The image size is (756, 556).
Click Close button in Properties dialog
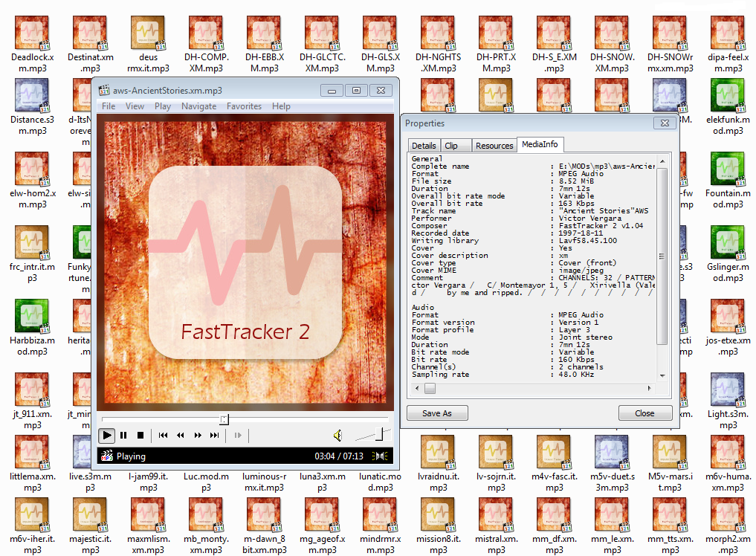[x=644, y=413]
